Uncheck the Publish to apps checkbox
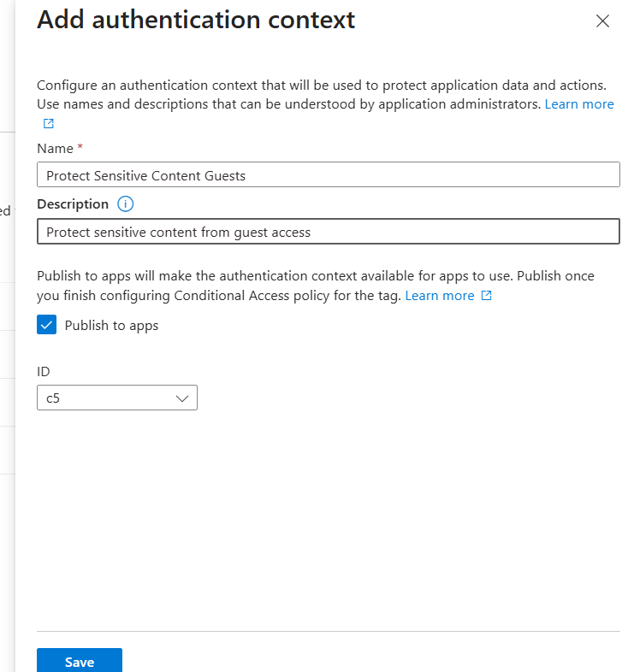Image resolution: width=622 pixels, height=672 pixels. coord(47,325)
